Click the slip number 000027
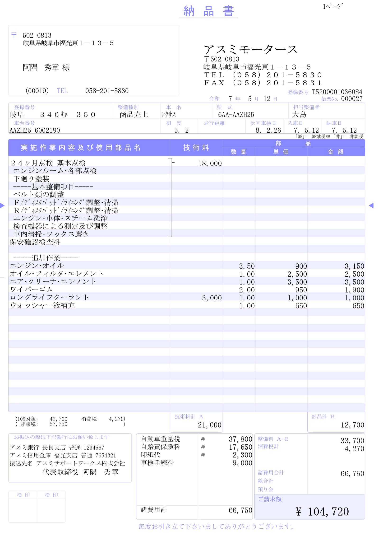The width and height of the screenshot is (392, 555). (352, 99)
